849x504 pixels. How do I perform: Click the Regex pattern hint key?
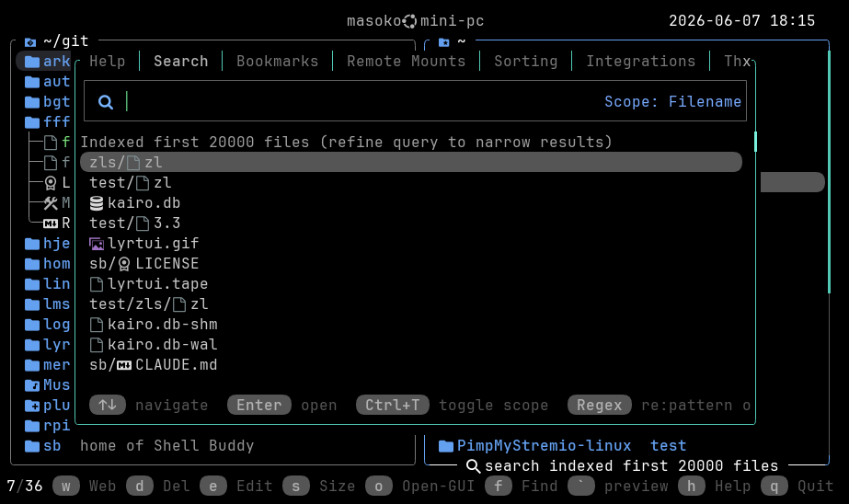(600, 405)
